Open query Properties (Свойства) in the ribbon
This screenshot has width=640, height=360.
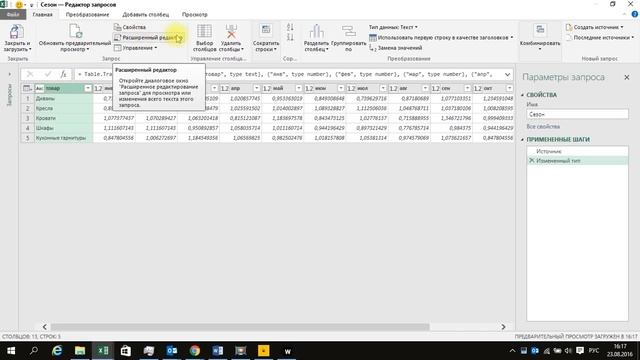pos(130,27)
